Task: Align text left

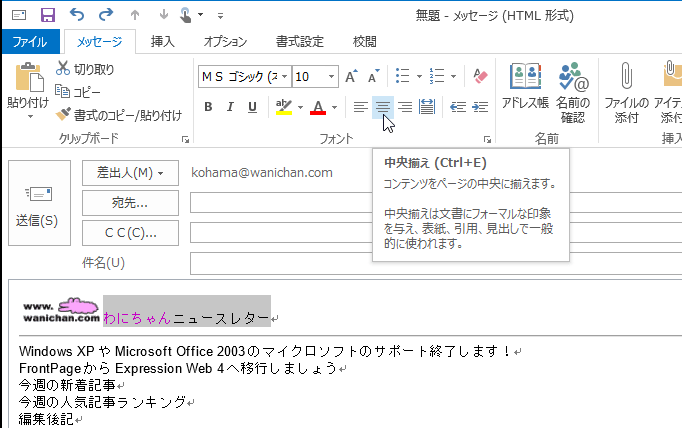Action: tap(361, 107)
